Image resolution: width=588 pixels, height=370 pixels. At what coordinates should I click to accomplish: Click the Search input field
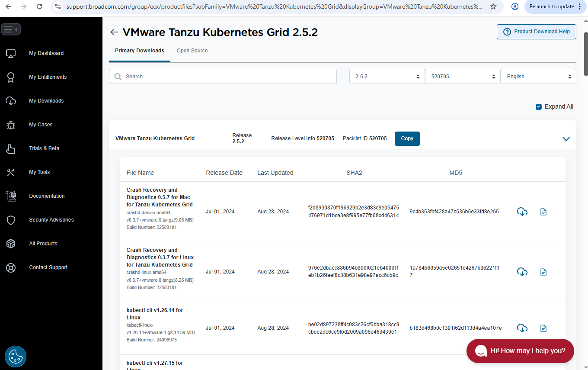pos(223,77)
